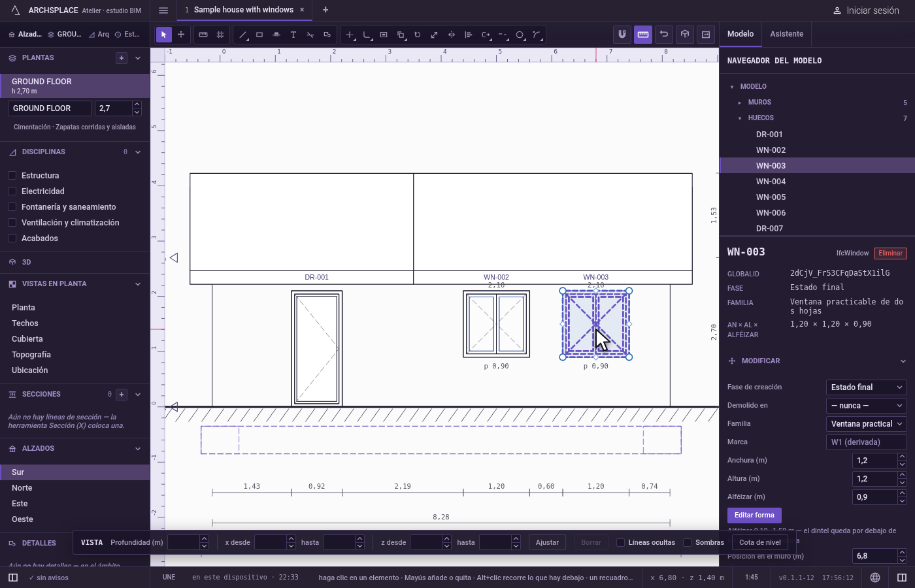Add a new document tab

pyautogui.click(x=325, y=10)
